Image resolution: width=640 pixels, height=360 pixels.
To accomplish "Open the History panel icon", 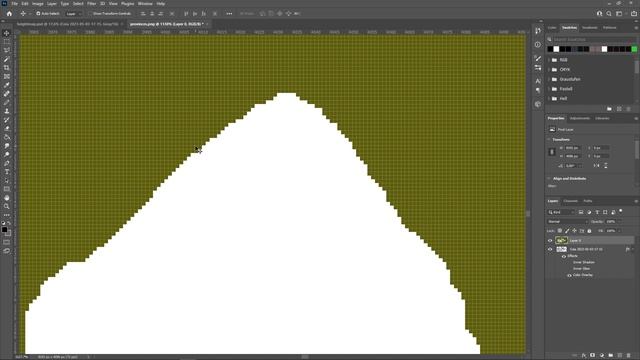I will (538, 31).
